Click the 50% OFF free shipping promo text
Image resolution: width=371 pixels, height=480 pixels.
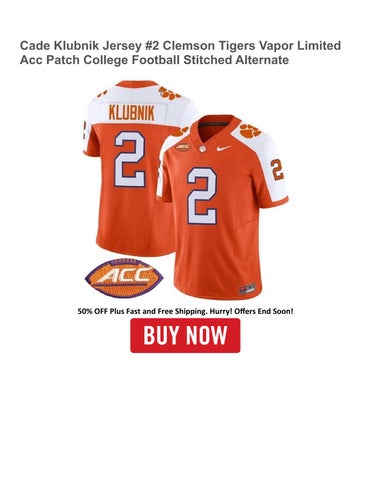pyautogui.click(x=185, y=311)
